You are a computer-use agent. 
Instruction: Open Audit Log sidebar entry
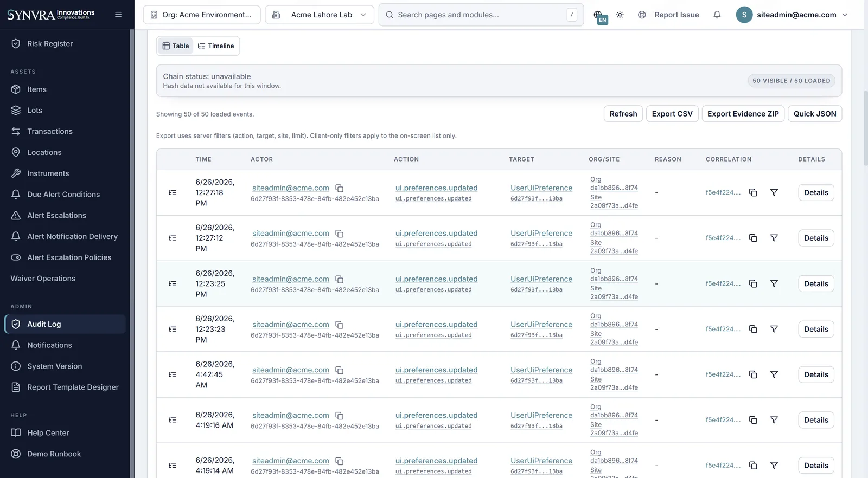coord(65,324)
